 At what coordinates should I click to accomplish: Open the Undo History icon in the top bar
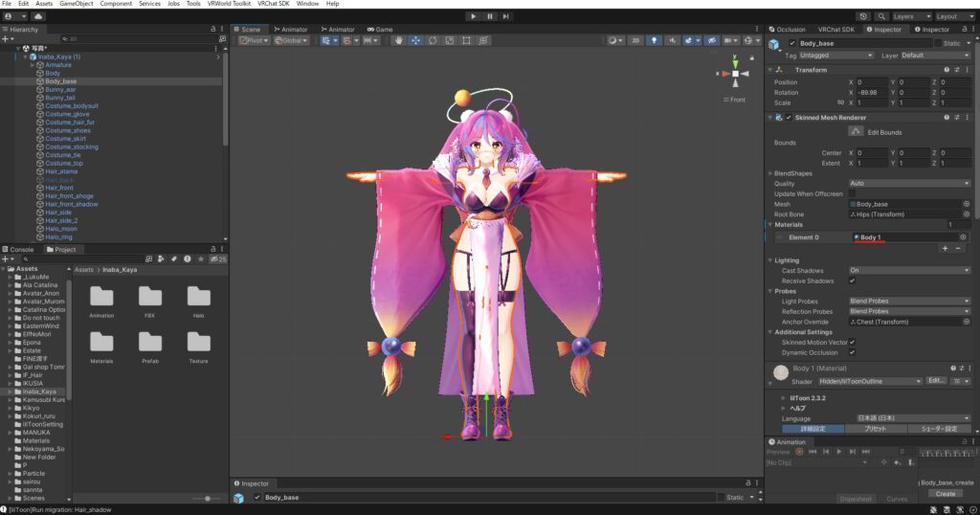coord(864,16)
